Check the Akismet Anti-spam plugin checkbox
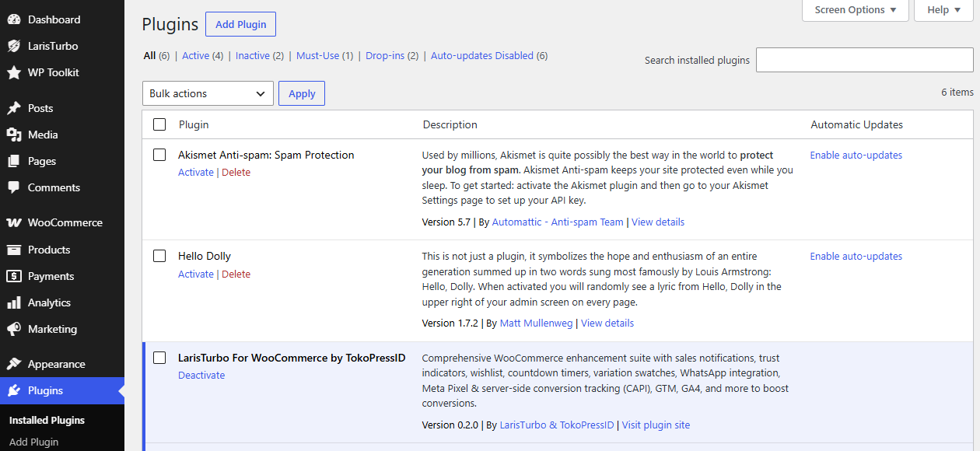Screen dimensions: 980x451 (159, 155)
